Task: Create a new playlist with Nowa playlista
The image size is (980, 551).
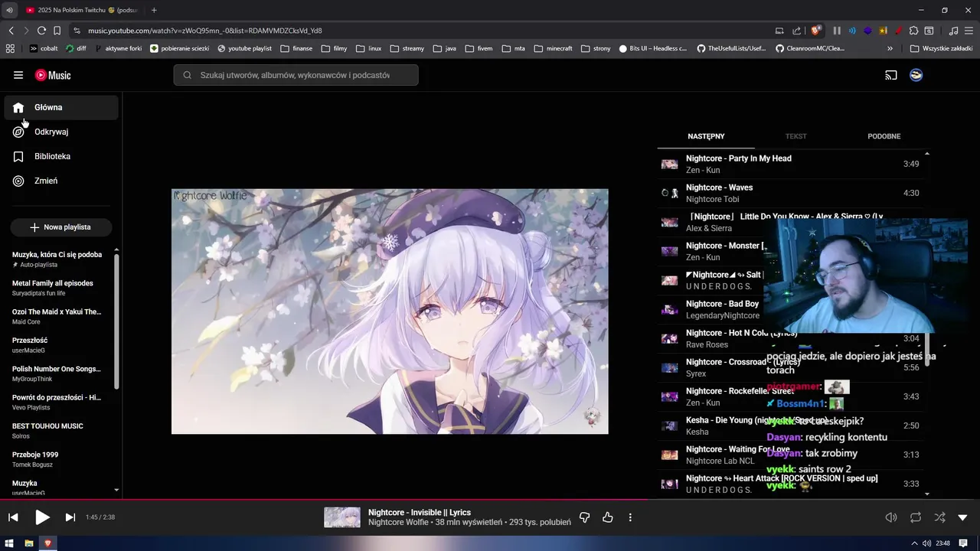Action: [x=61, y=227]
